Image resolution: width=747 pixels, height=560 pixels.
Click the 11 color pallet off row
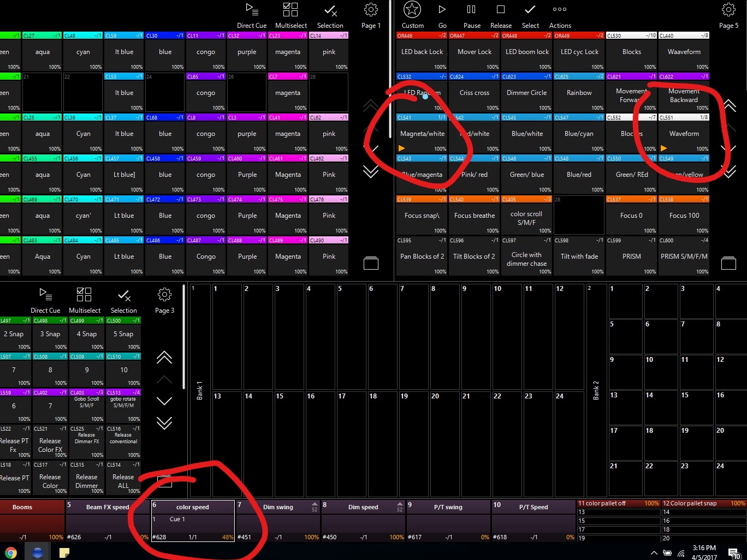click(619, 503)
